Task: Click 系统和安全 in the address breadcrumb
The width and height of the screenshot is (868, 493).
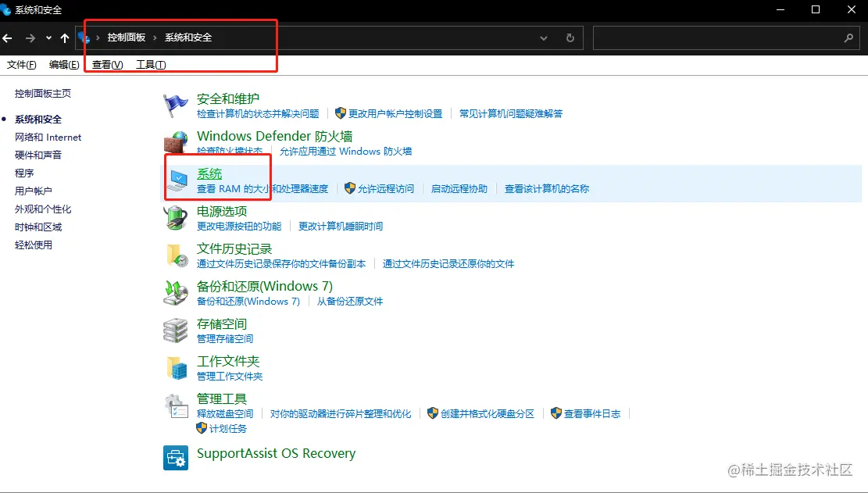Action: pos(188,38)
